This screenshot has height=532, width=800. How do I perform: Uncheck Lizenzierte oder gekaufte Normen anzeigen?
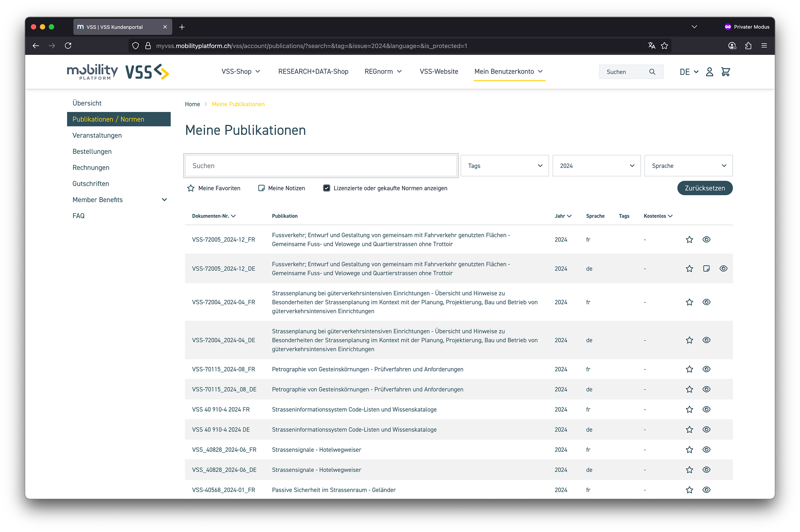pos(326,188)
